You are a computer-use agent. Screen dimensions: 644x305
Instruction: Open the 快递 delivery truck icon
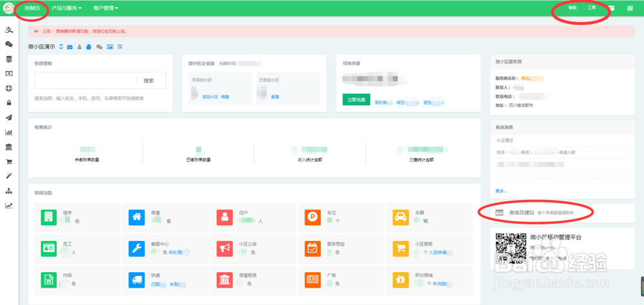pyautogui.click(x=137, y=279)
